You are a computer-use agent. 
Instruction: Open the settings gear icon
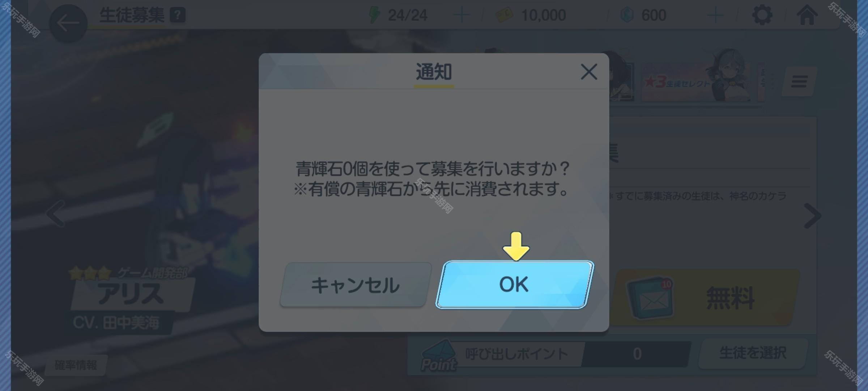click(x=762, y=15)
